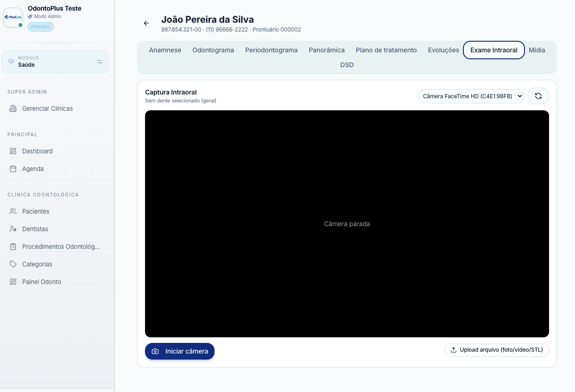575x392 pixels.
Task: Click the Categorias tag icon
Action: click(x=13, y=264)
